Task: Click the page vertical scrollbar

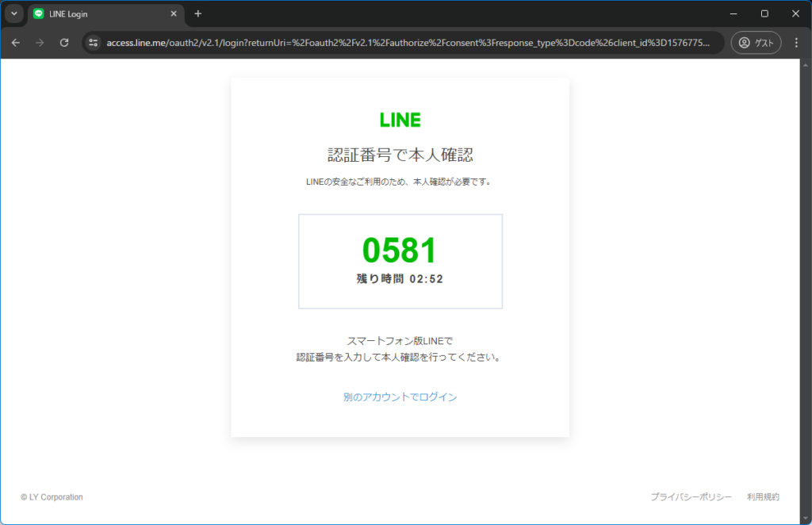Action: coord(806,291)
